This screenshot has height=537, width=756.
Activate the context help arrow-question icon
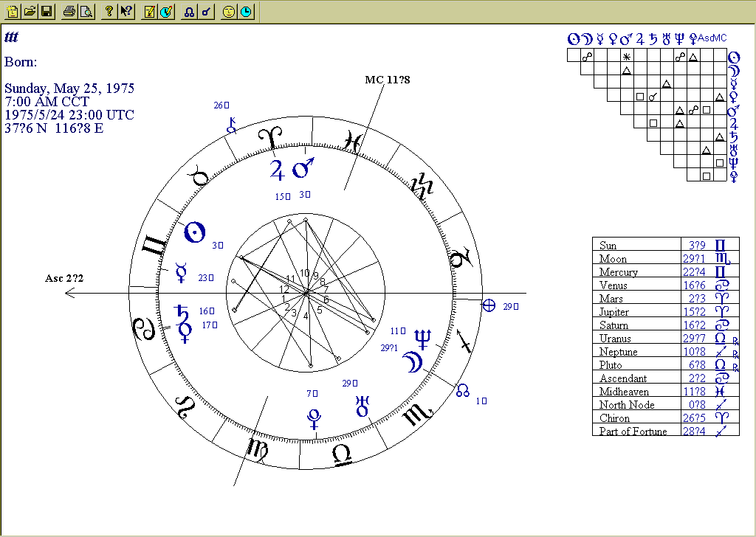click(x=126, y=12)
